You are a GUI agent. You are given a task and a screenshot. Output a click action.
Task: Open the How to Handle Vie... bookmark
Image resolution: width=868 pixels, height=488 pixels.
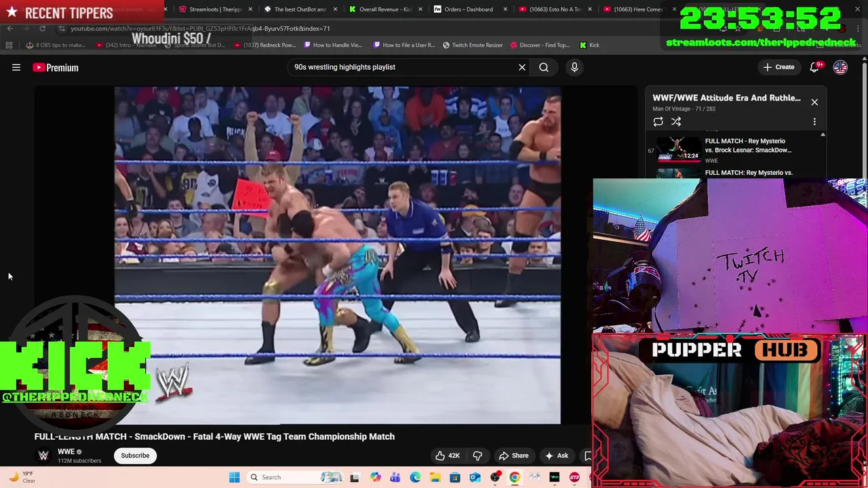click(333, 45)
